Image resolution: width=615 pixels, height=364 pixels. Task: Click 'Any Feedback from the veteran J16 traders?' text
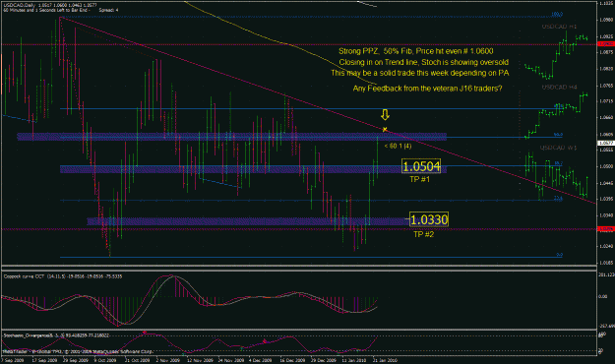pyautogui.click(x=427, y=89)
